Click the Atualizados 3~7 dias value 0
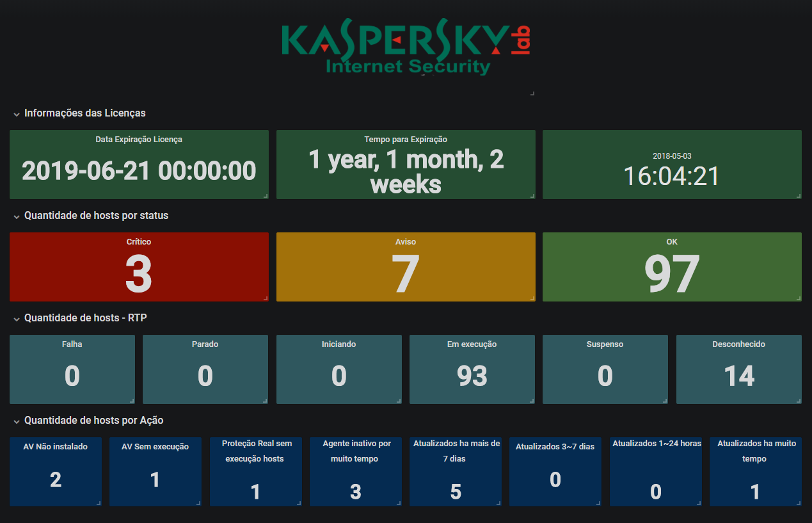This screenshot has height=523, width=812. pos(555,479)
